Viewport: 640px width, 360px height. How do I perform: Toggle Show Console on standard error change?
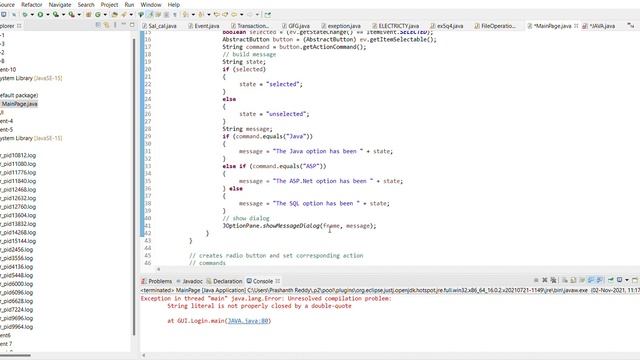pos(599,280)
